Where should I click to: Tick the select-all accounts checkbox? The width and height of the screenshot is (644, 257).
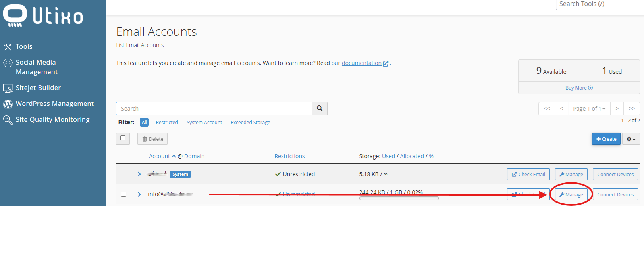click(123, 138)
